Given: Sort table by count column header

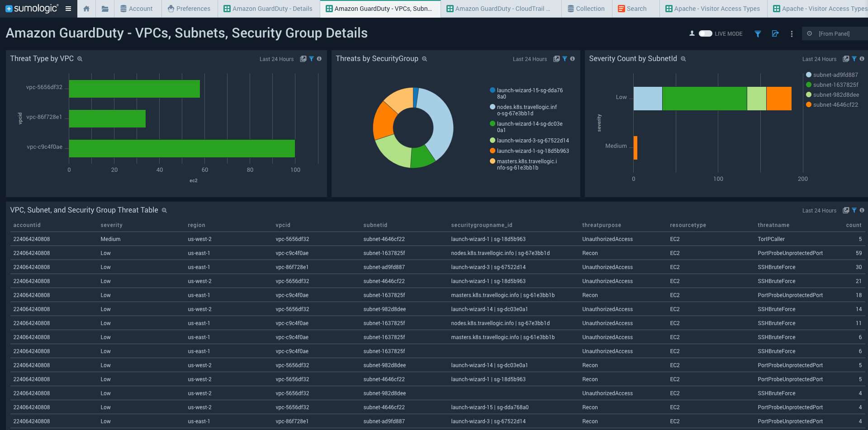Looking at the screenshot, I should (854, 225).
